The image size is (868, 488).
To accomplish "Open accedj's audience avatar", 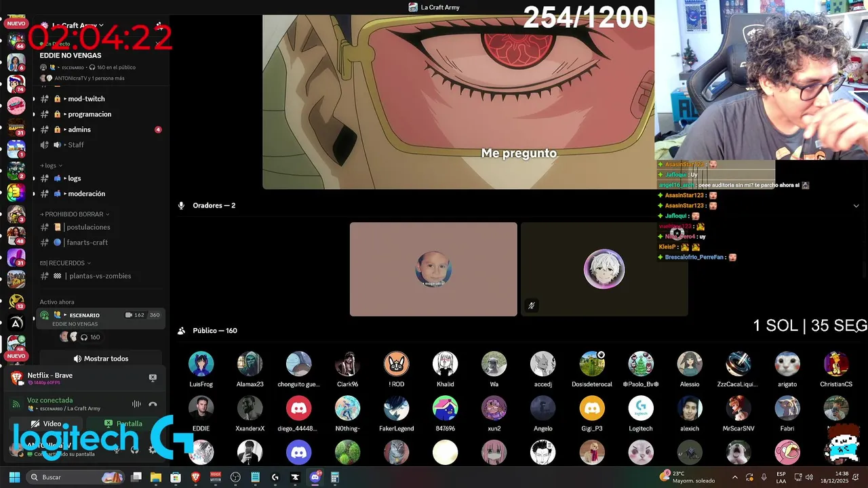I will coord(542,364).
